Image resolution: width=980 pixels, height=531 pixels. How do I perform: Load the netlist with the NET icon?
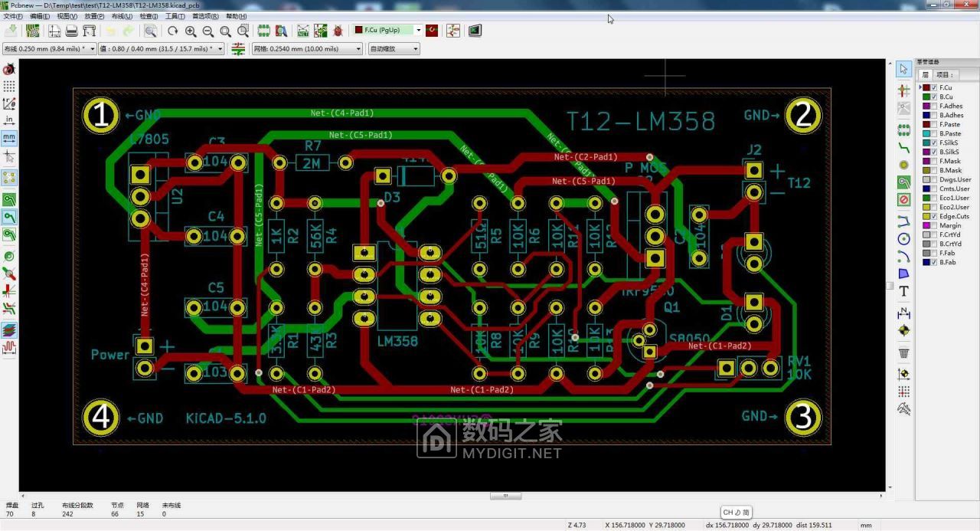pos(303,31)
